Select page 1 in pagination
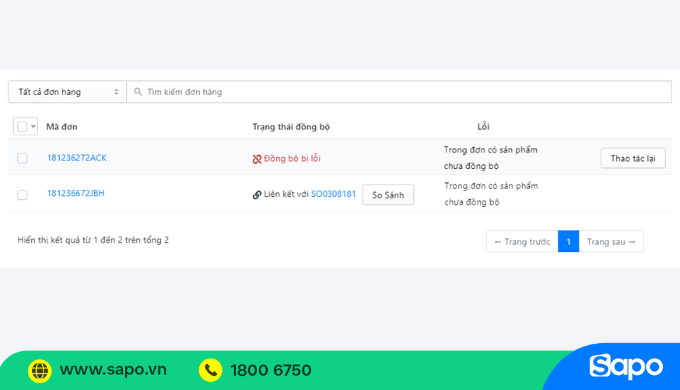Image resolution: width=680 pixels, height=390 pixels. coord(569,242)
